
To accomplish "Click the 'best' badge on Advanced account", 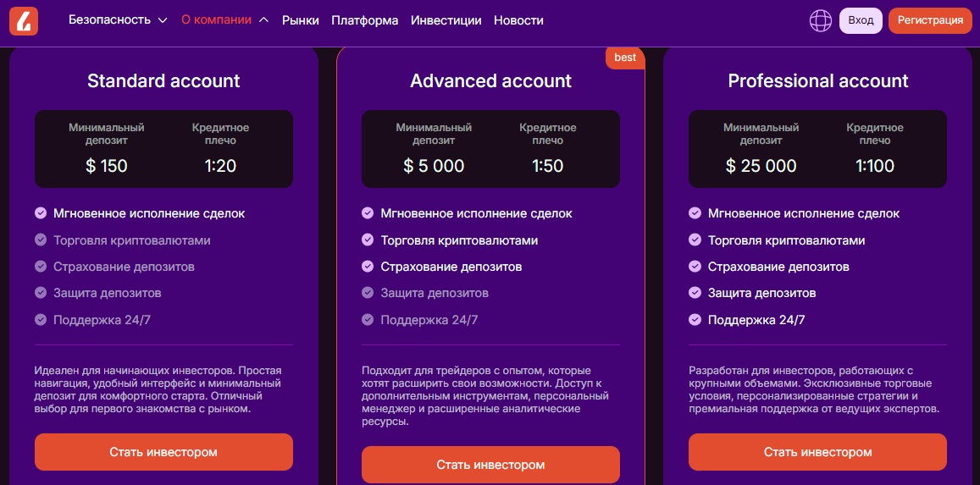I will click(x=625, y=58).
